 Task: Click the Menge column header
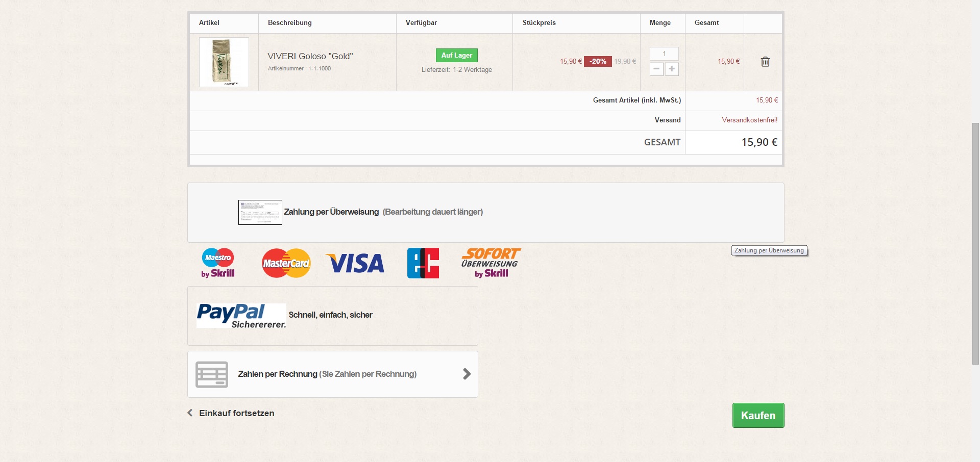tap(660, 22)
